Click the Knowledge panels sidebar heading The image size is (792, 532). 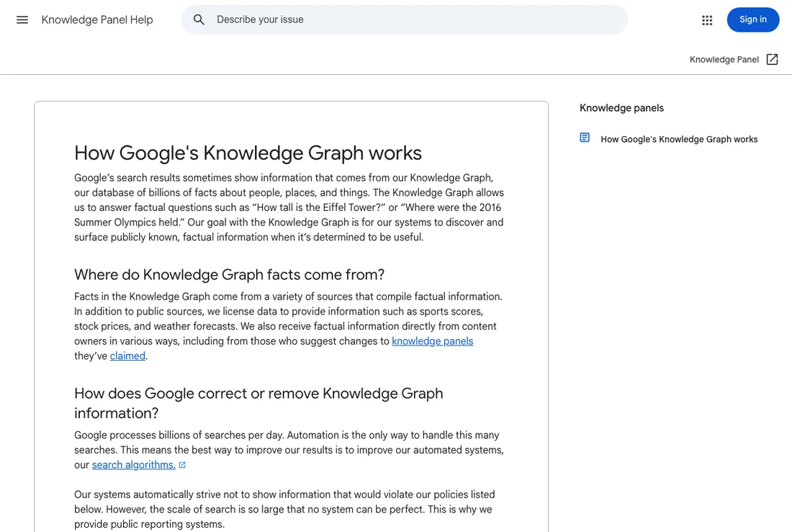(x=621, y=108)
